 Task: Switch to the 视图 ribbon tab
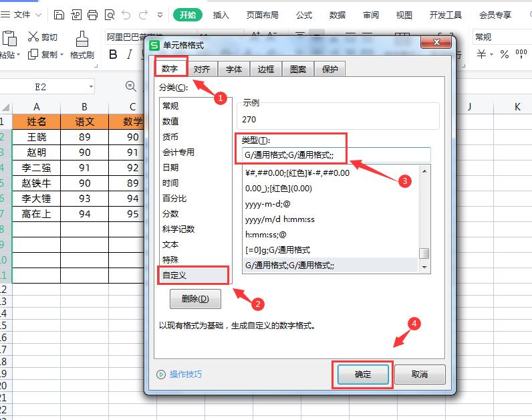(x=404, y=15)
